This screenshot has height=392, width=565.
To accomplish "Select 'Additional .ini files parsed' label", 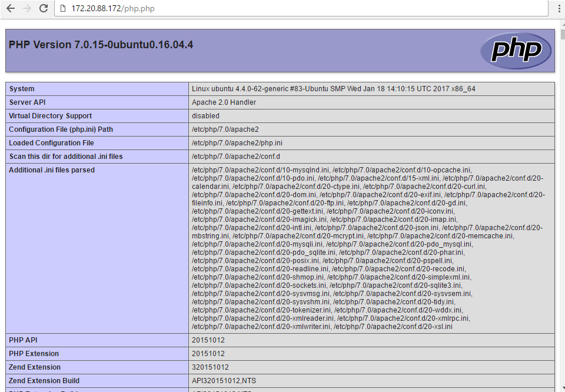I will 52,170.
